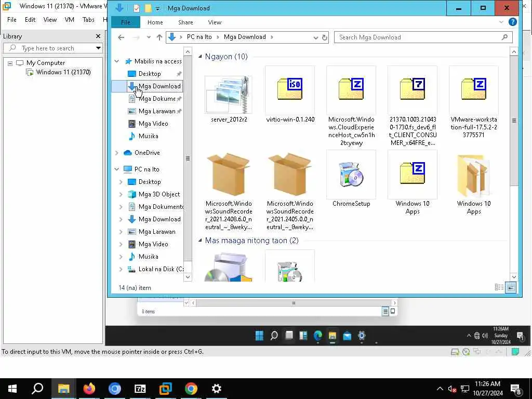
Task: Open Customize Quick Access Toolbar dropdown
Action: 157,8
